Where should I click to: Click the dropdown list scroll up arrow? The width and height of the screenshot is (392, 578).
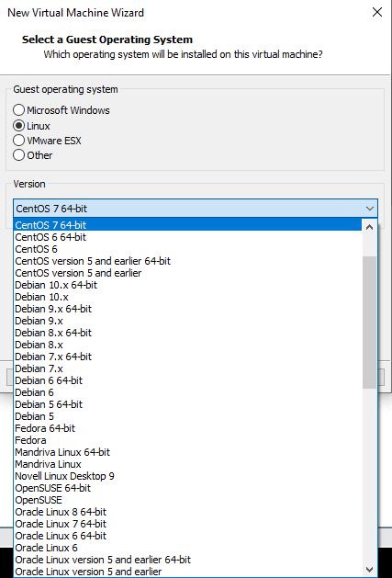[x=370, y=228]
